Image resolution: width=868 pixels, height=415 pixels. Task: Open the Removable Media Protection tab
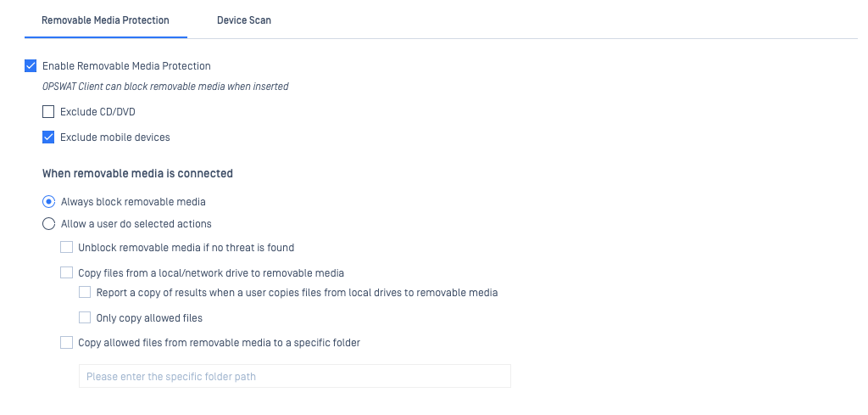[x=105, y=20]
